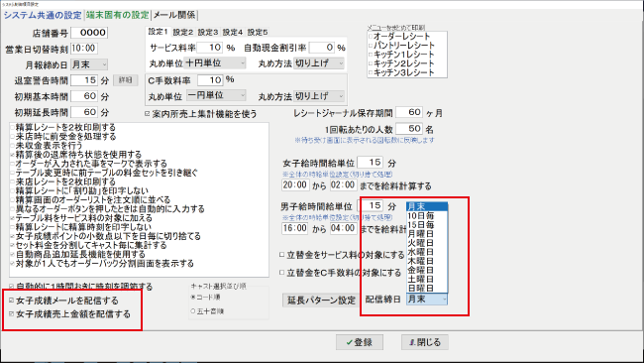Click the 店舗番号 input field

(89, 33)
